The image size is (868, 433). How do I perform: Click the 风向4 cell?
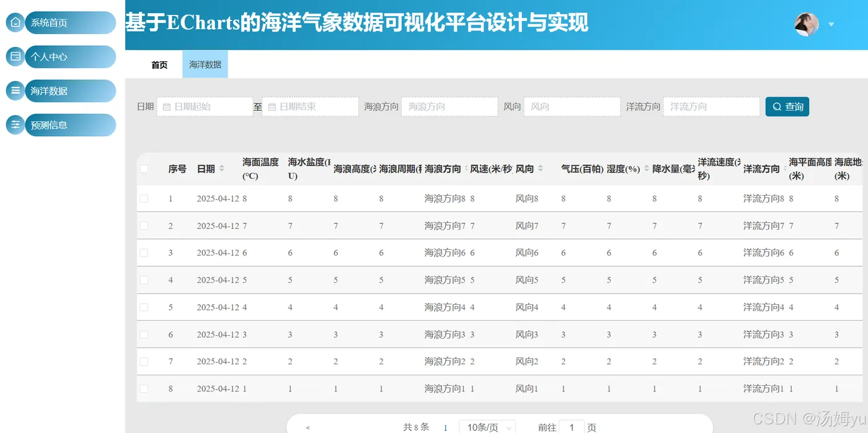pos(527,308)
